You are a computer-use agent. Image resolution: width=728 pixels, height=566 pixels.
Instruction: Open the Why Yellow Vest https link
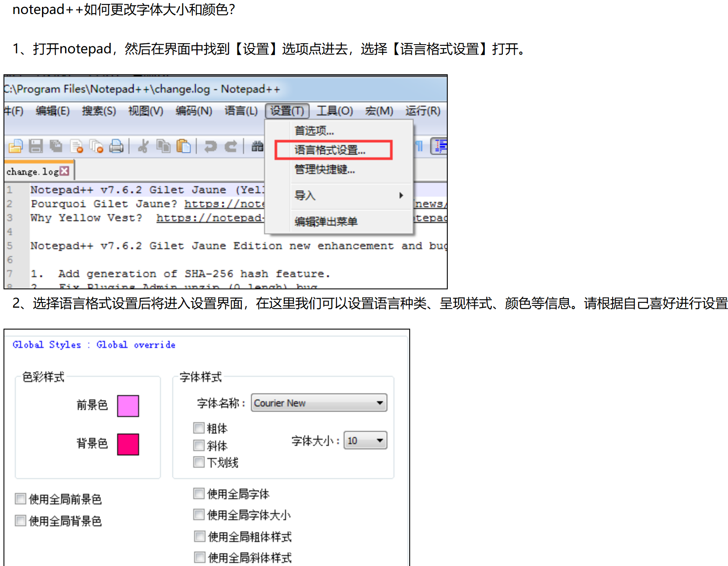click(210, 218)
